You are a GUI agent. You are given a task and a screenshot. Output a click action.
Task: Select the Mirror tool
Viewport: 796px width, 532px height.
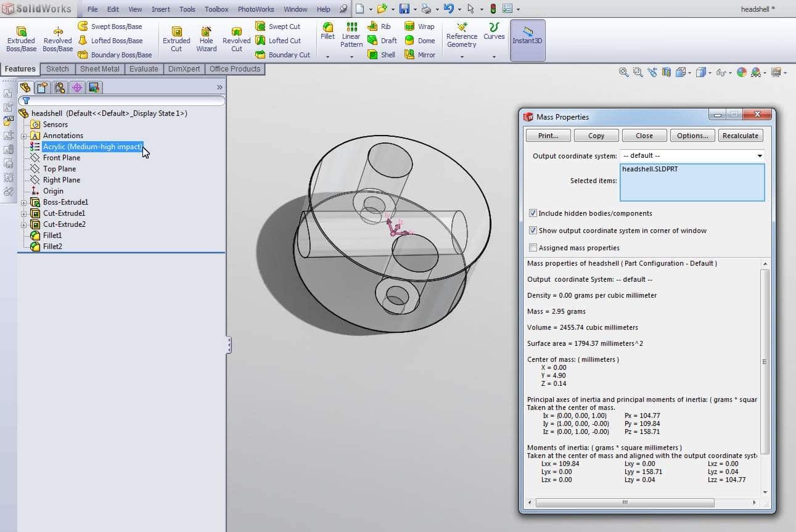click(419, 55)
